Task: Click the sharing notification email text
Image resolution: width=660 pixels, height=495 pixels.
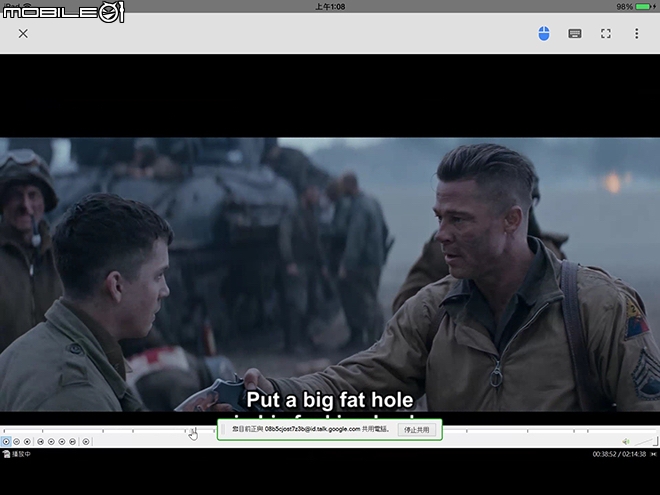Action: (x=311, y=429)
